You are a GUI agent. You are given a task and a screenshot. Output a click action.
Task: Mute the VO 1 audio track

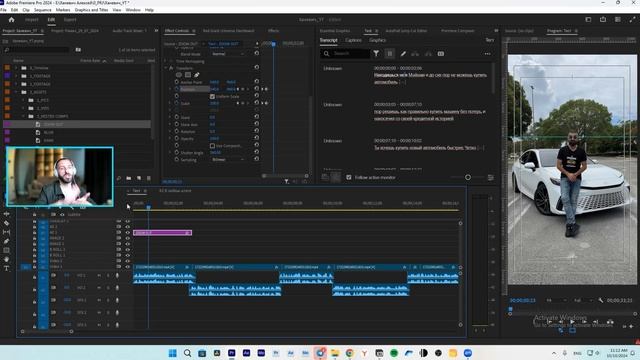click(x=99, y=276)
